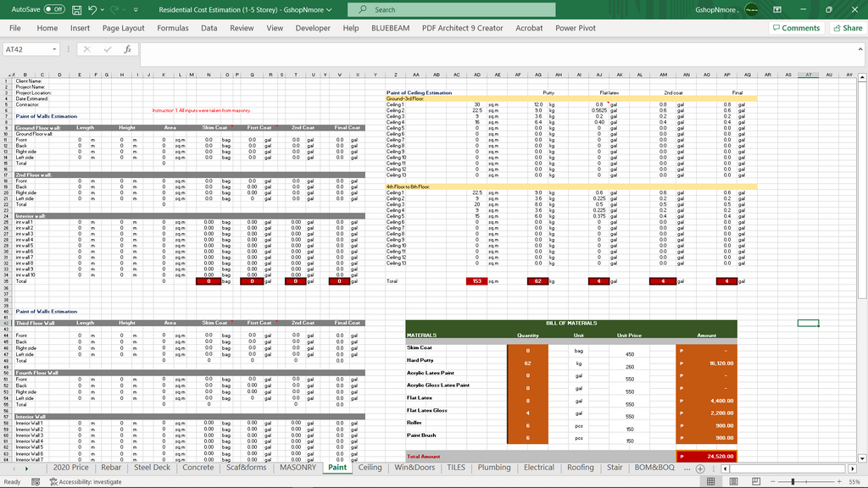Open the Undo history dropdown arrow
Image resolution: width=868 pixels, height=488 pixels.
(x=103, y=10)
